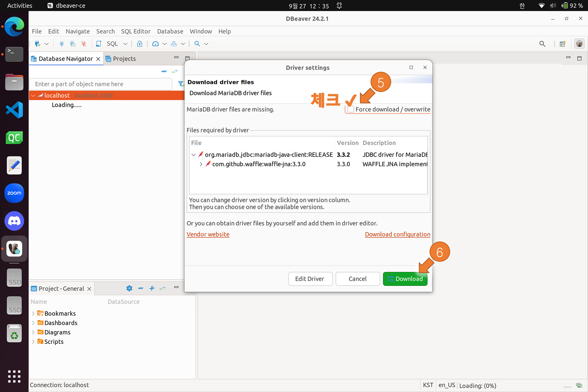The width and height of the screenshot is (588, 392).
Task: Click the Connect plug icon in toolbar
Action: 62,44
